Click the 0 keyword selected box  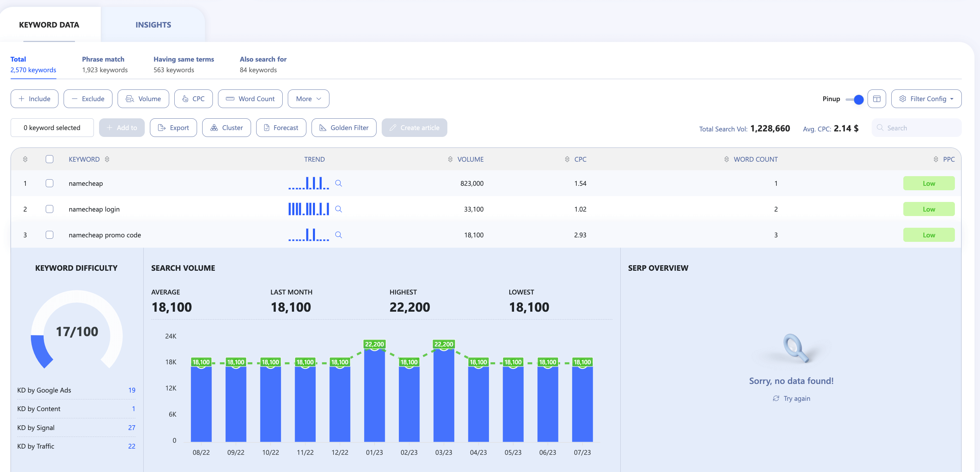coord(52,128)
